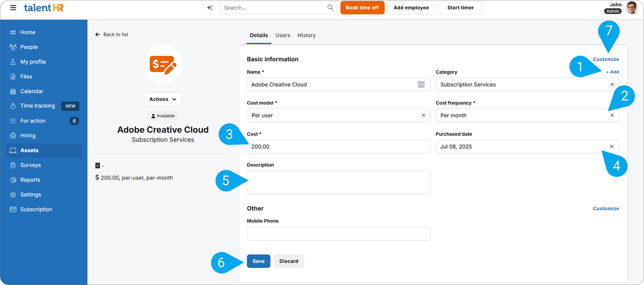Click the Hiring briefcase icon
Image resolution: width=644 pixels, height=285 pixels.
(13, 136)
